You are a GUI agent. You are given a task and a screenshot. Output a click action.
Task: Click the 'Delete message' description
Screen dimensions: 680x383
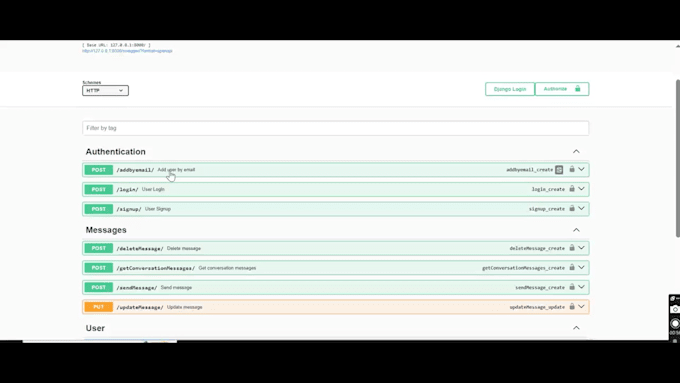[184, 248]
